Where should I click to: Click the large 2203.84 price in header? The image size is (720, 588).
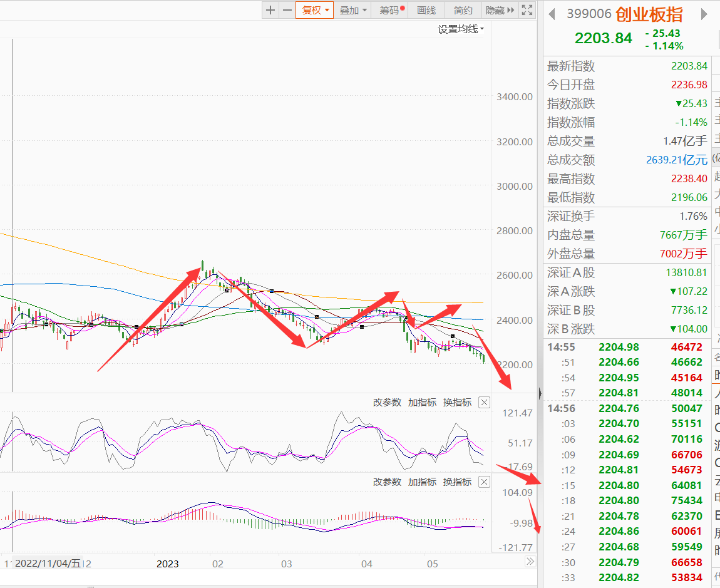click(x=604, y=38)
